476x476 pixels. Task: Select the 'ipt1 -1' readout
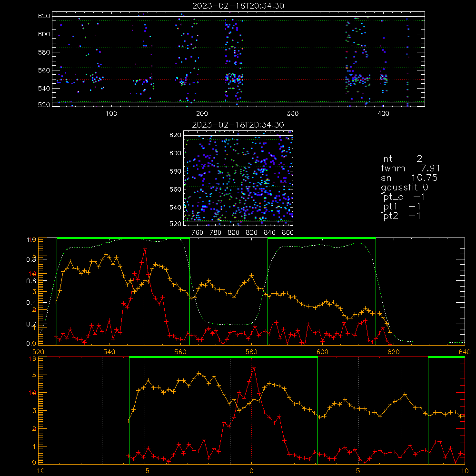coord(400,207)
